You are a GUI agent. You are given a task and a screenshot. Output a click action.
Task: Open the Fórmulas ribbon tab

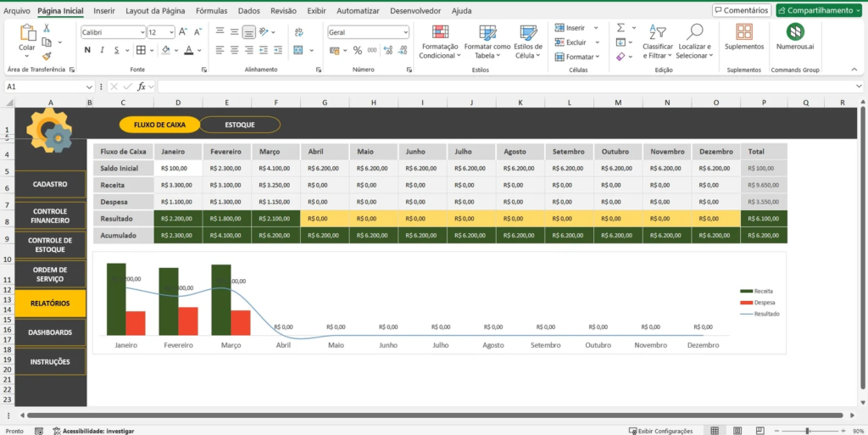point(211,11)
